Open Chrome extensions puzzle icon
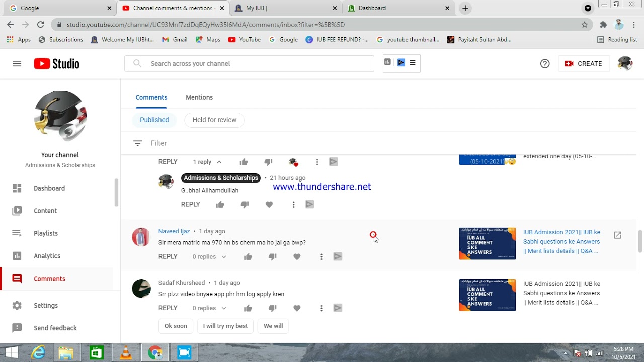The image size is (644, 362). [603, 25]
